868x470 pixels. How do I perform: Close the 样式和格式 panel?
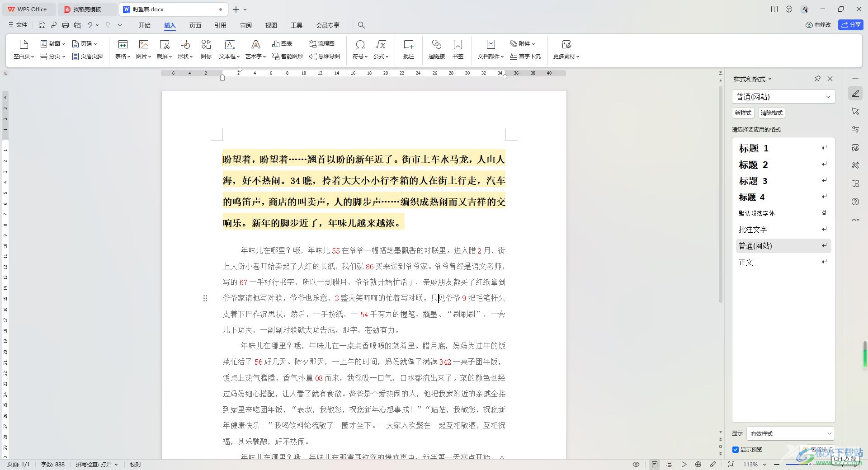830,79
